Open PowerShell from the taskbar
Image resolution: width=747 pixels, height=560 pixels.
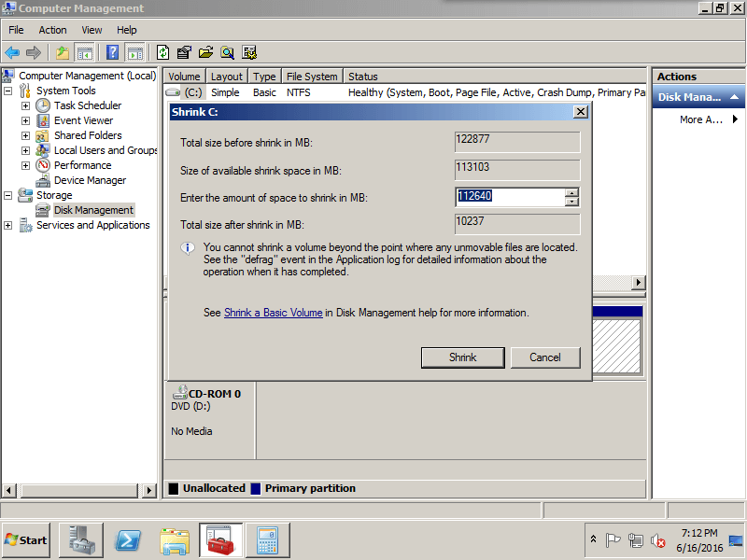[128, 540]
